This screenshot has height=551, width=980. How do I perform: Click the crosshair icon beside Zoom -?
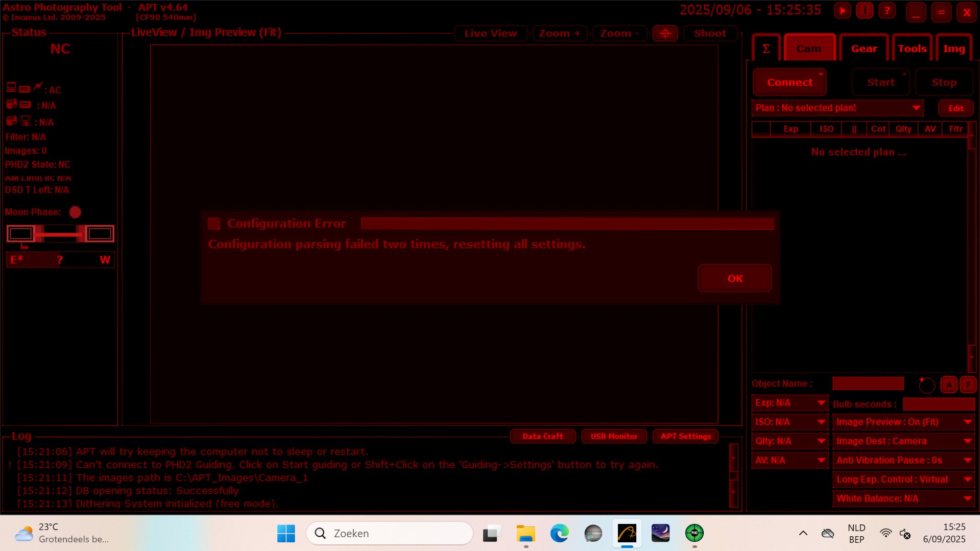pos(665,33)
